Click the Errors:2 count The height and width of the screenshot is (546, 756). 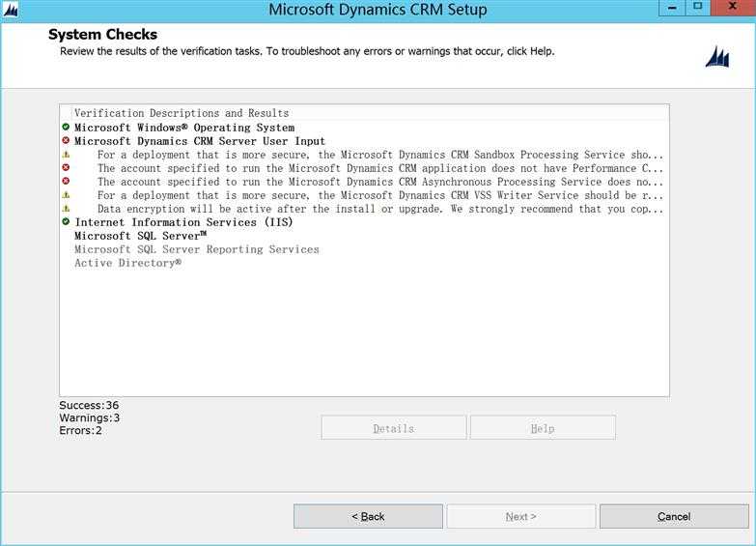(x=80, y=430)
